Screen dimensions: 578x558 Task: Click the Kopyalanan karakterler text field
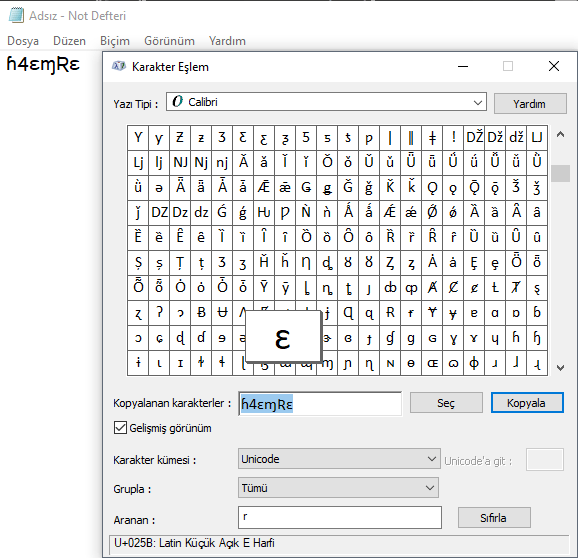click(x=320, y=404)
